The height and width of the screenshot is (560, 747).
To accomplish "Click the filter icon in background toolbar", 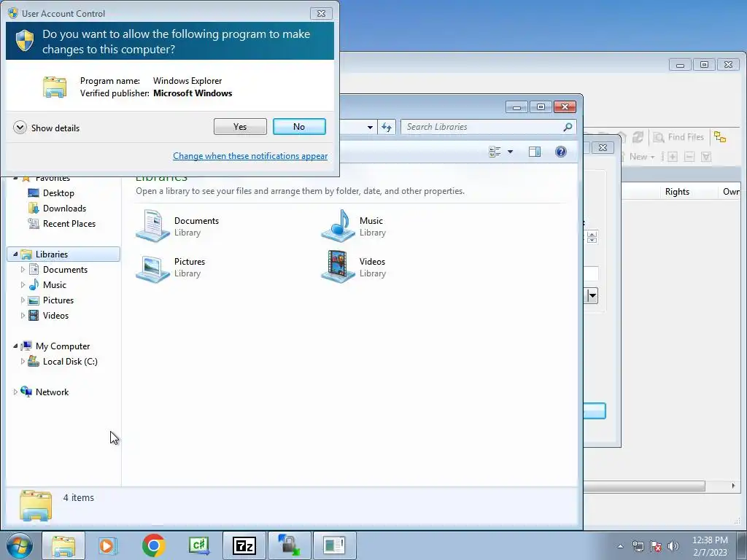I will (x=706, y=157).
